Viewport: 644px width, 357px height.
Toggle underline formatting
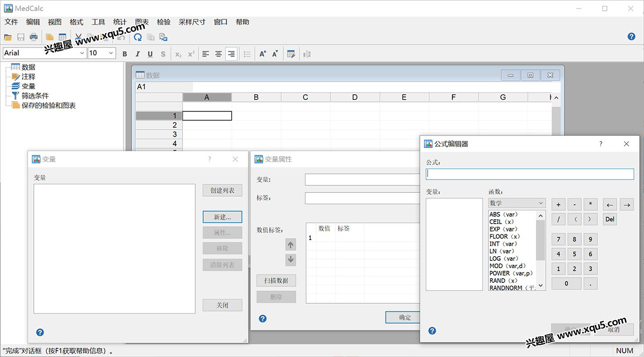(x=150, y=54)
